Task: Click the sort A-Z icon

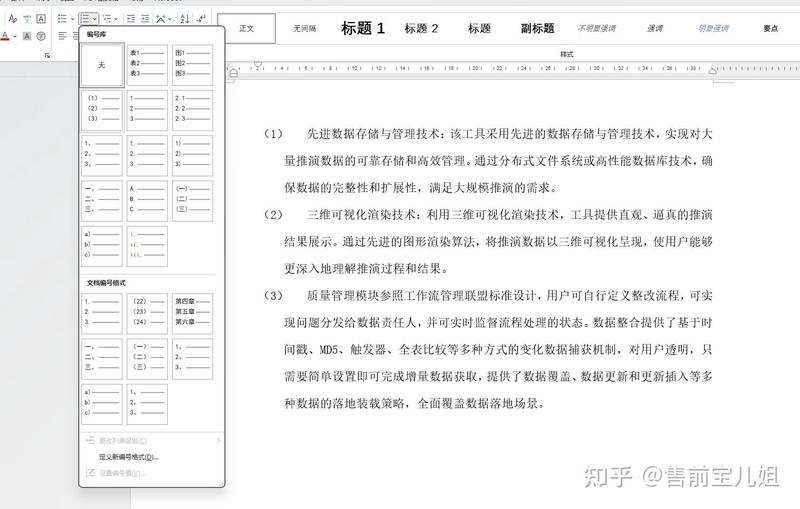Action: point(185,19)
